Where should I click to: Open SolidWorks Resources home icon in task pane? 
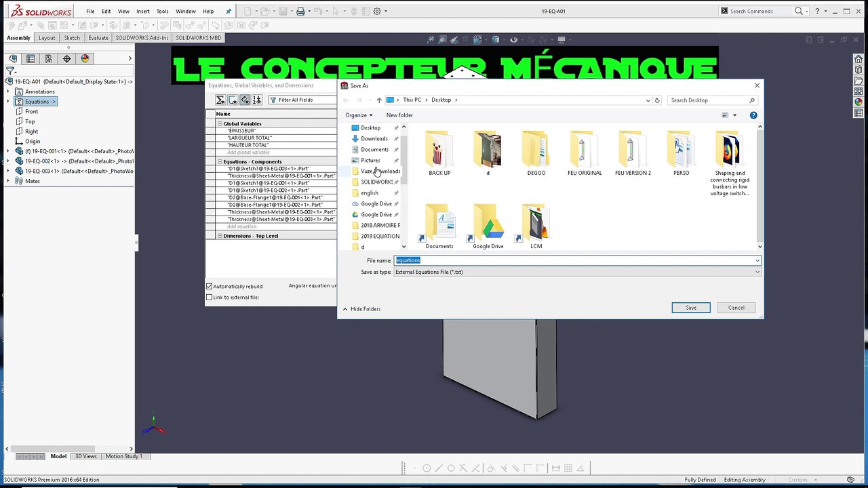tap(859, 60)
